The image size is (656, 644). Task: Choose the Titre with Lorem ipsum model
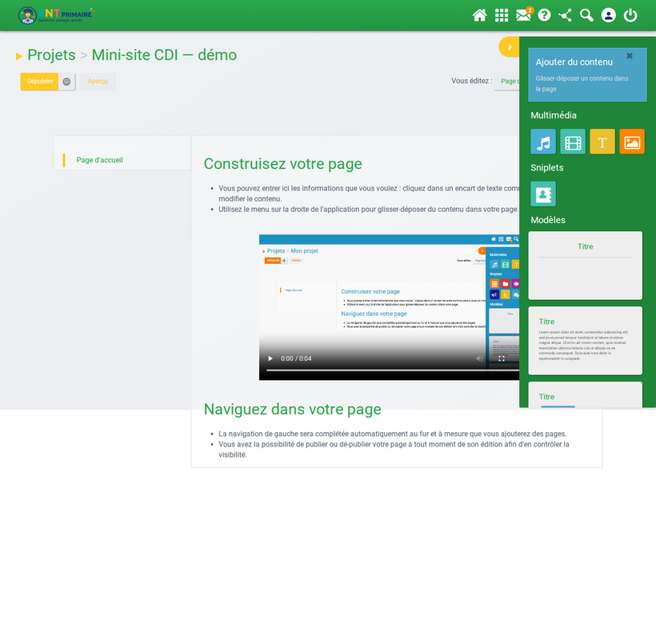coord(585,341)
